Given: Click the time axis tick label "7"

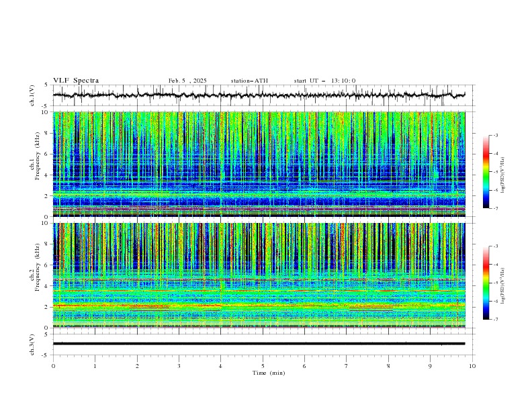Looking at the screenshot, I should pyautogui.click(x=347, y=366).
